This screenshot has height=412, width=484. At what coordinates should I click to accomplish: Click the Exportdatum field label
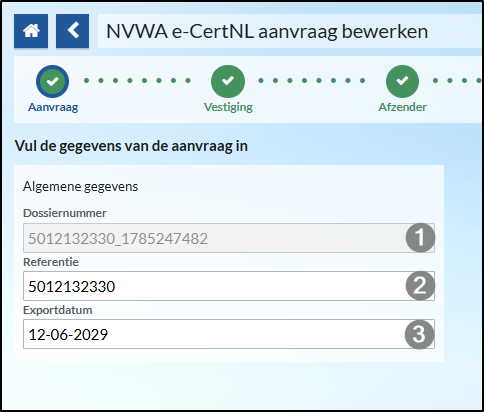[x=58, y=310]
